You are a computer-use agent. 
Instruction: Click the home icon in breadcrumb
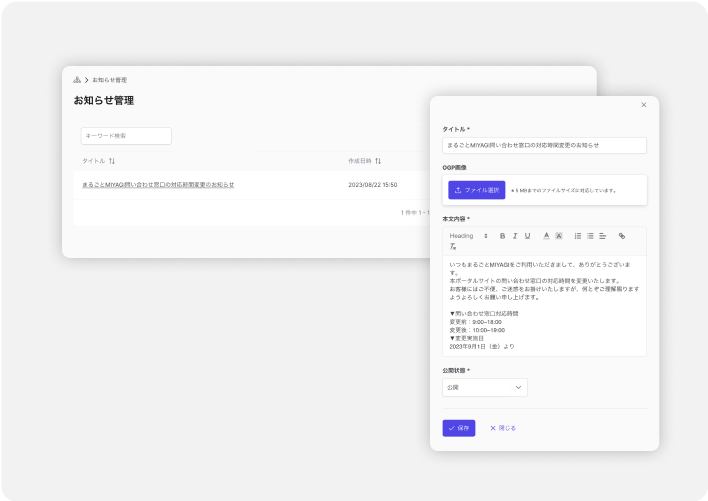pos(77,79)
